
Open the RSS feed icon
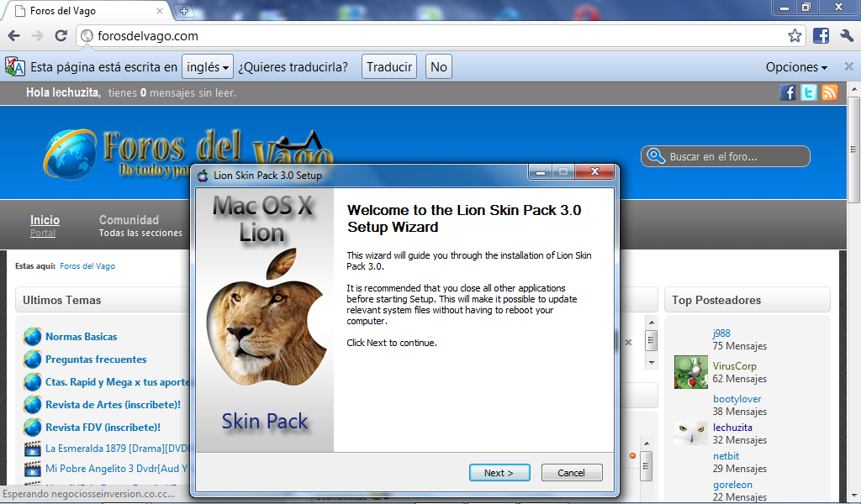coord(830,92)
